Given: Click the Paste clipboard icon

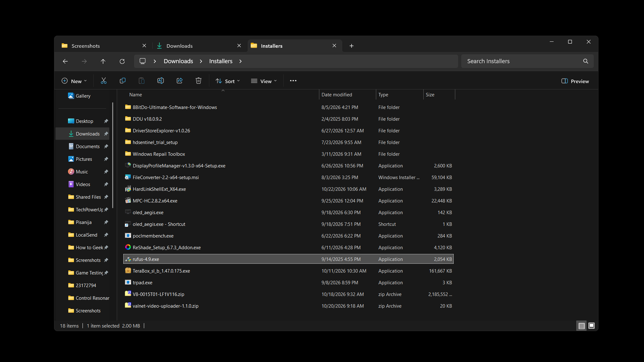Looking at the screenshot, I should click(x=142, y=81).
